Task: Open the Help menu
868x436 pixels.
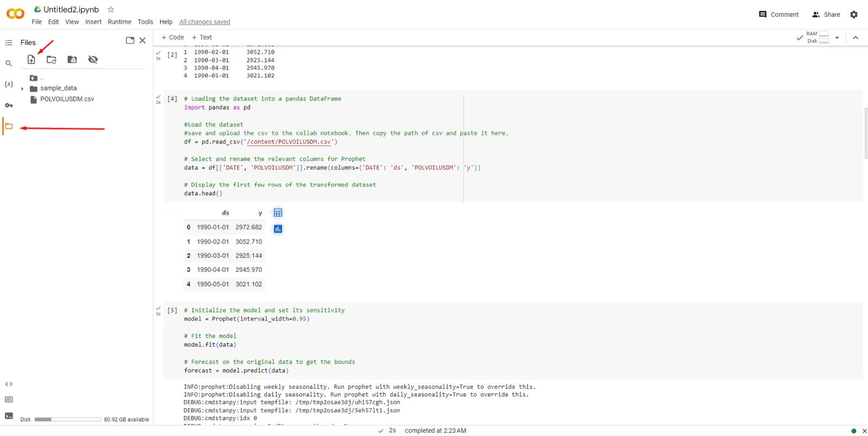Action: pyautogui.click(x=166, y=22)
